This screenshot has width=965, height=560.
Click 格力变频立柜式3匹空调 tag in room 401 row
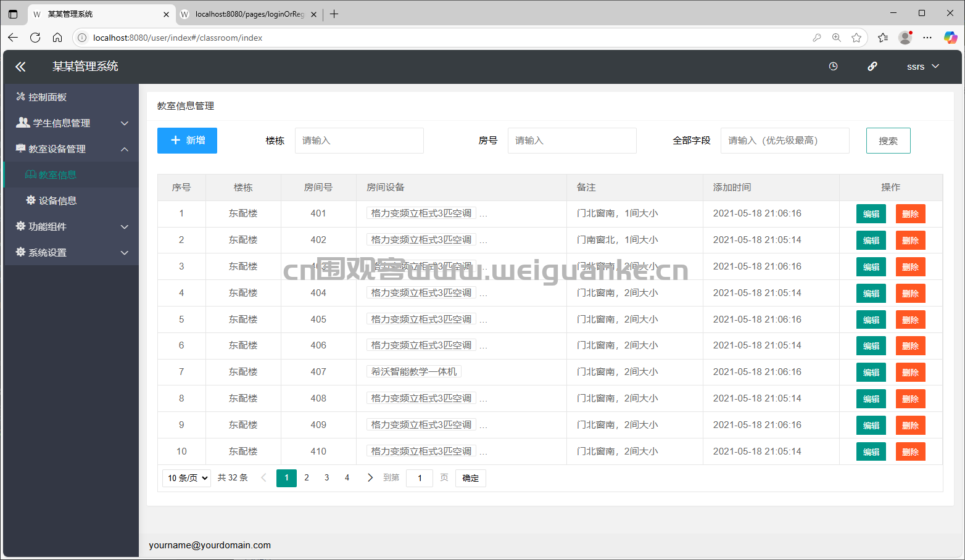421,213
